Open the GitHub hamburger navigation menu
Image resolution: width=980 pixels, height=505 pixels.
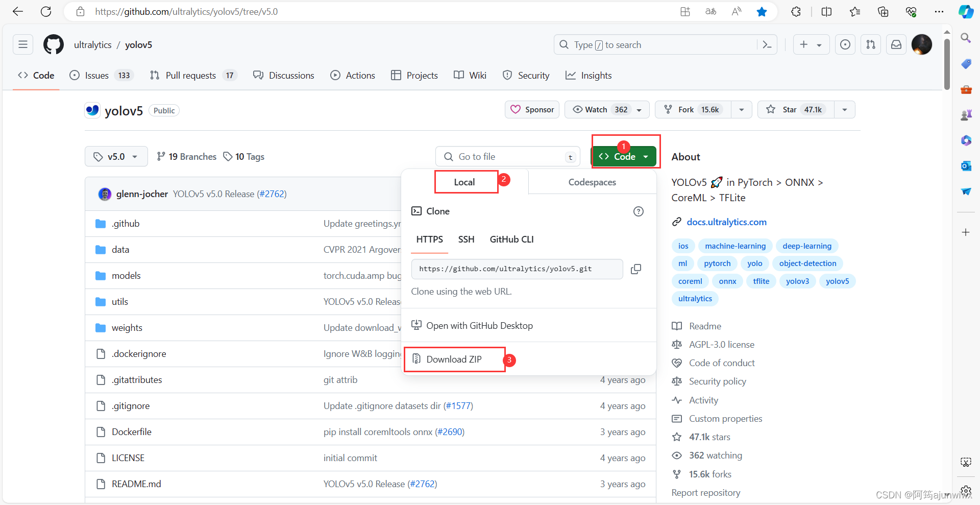pyautogui.click(x=23, y=44)
